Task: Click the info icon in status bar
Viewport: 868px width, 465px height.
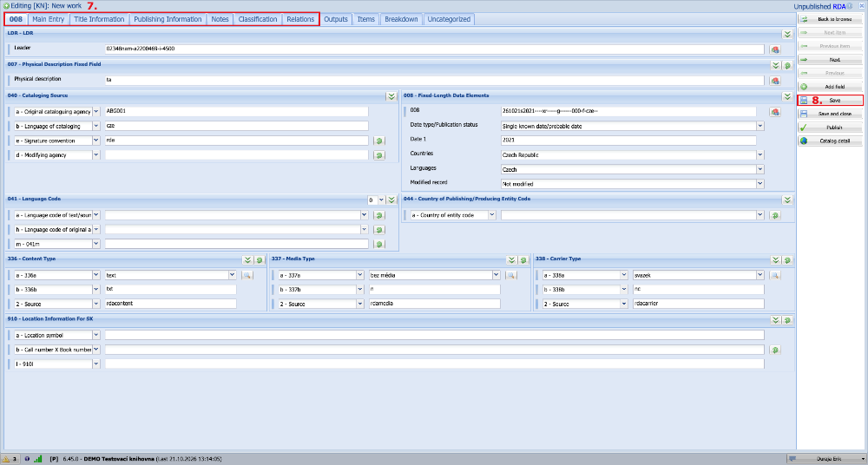Action: click(27, 459)
